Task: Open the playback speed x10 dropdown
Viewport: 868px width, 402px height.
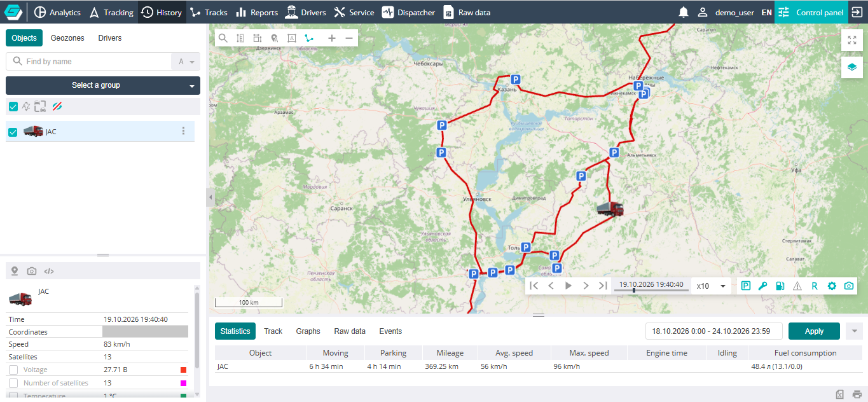Action: [x=711, y=286]
